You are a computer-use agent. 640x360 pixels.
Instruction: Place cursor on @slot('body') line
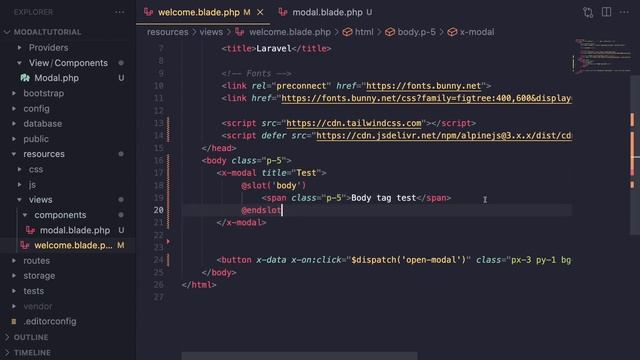tap(273, 186)
